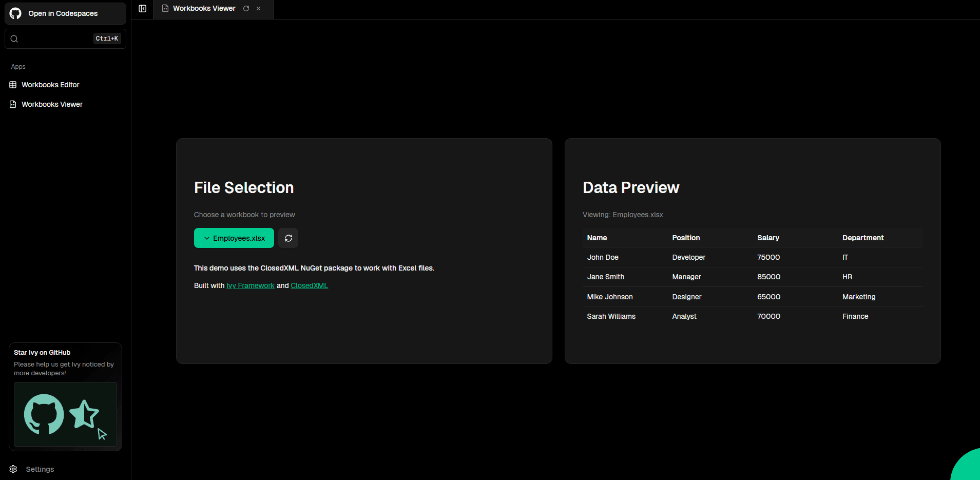Select the Workbooks Viewer tab
Image resolution: width=980 pixels, height=480 pixels.
204,9
